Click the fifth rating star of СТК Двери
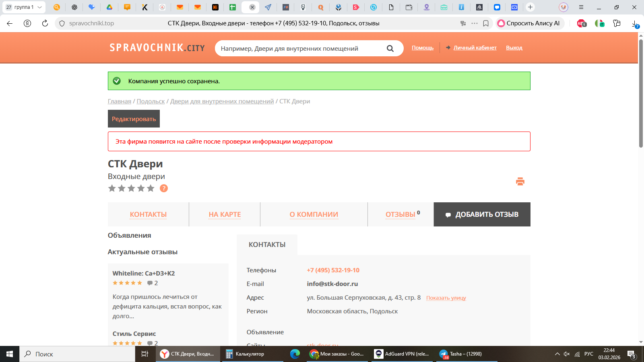The width and height of the screenshot is (644, 362). point(151,188)
